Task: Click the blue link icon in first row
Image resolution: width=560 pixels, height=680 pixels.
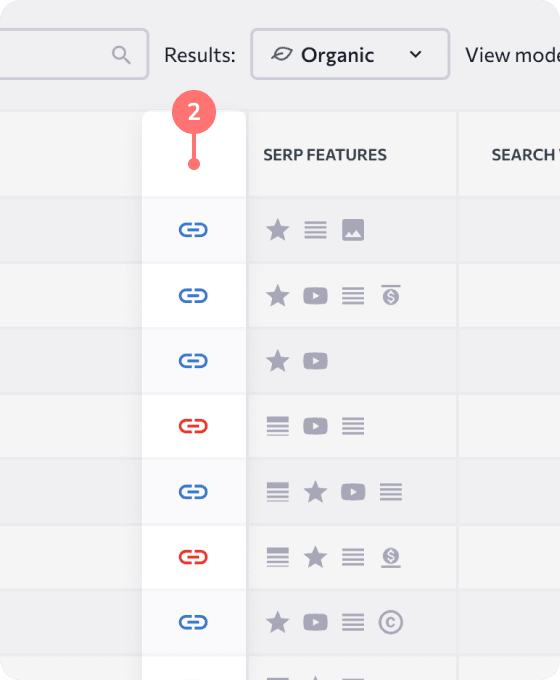Action: (193, 230)
